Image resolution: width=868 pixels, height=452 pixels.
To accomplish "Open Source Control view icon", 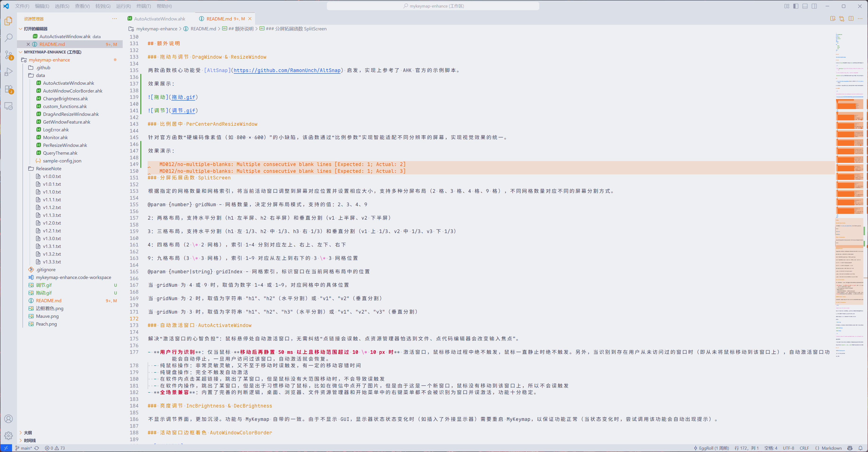I will [x=8, y=55].
